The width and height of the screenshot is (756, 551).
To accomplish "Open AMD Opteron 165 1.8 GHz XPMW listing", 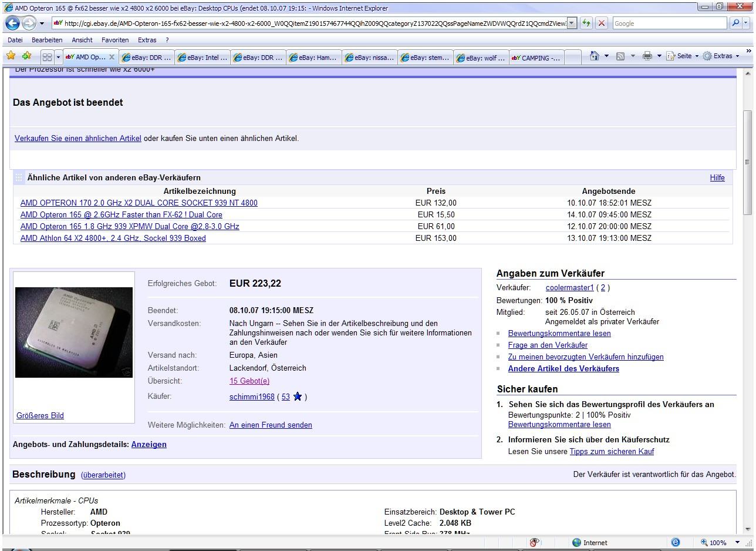I will pos(130,226).
